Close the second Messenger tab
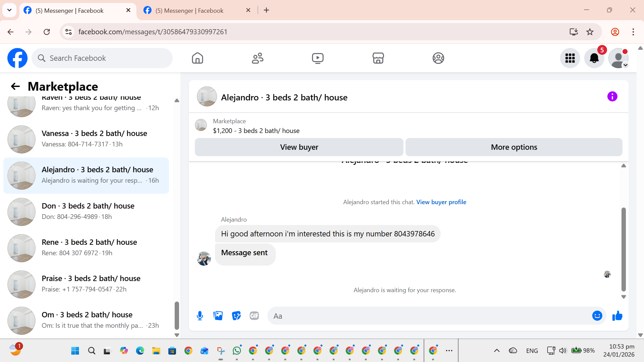Image resolution: width=644 pixels, height=362 pixels. coord(248,10)
